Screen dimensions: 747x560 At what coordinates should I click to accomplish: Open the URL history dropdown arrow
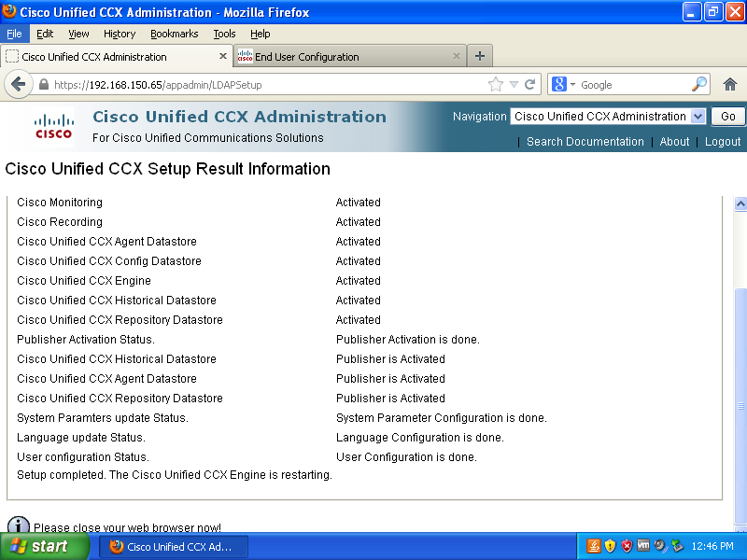click(514, 85)
